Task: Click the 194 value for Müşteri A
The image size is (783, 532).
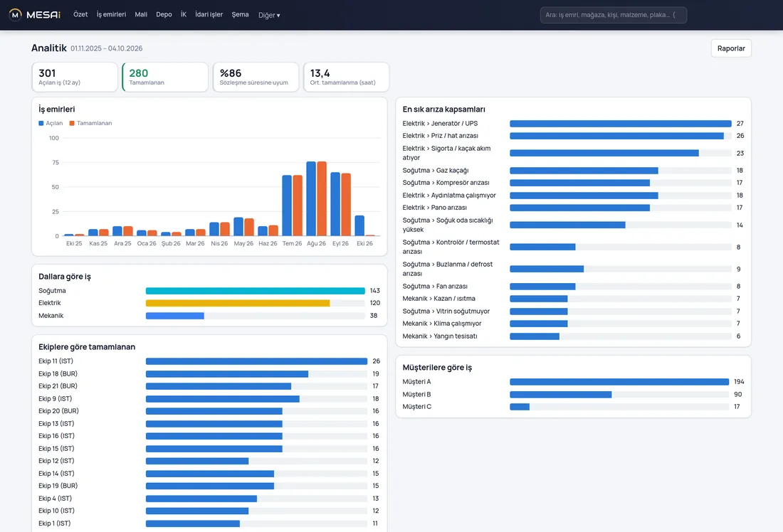Action: 739,382
